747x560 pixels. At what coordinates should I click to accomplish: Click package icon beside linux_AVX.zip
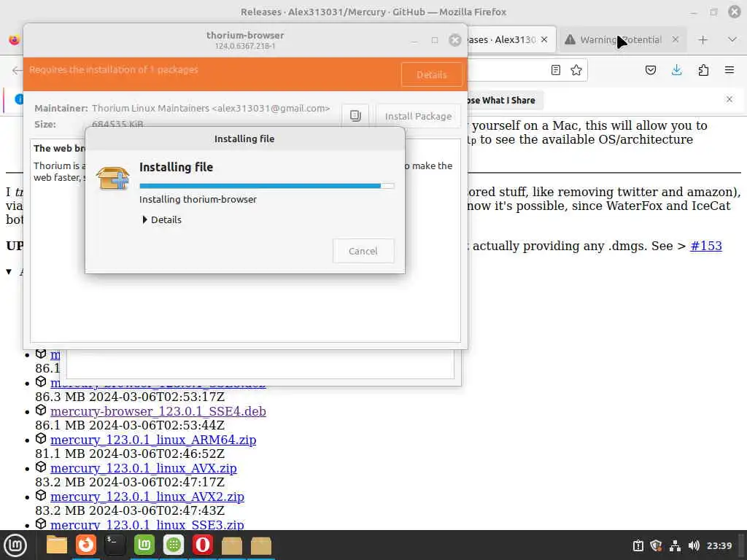(41, 467)
